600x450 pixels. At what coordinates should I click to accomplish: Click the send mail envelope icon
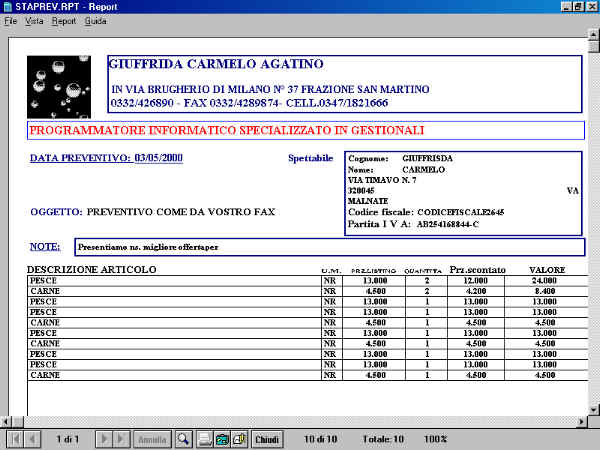(239, 439)
